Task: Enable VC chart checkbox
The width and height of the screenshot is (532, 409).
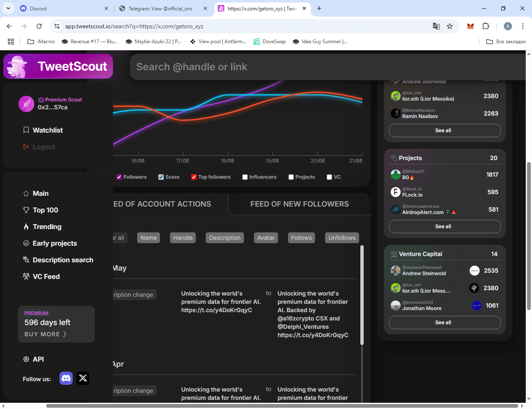Action: point(330,177)
